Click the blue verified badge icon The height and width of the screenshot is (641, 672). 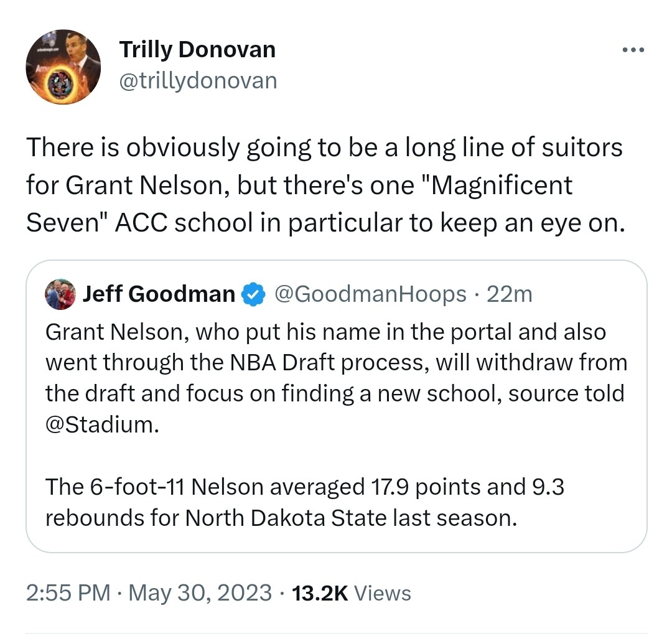click(x=253, y=294)
